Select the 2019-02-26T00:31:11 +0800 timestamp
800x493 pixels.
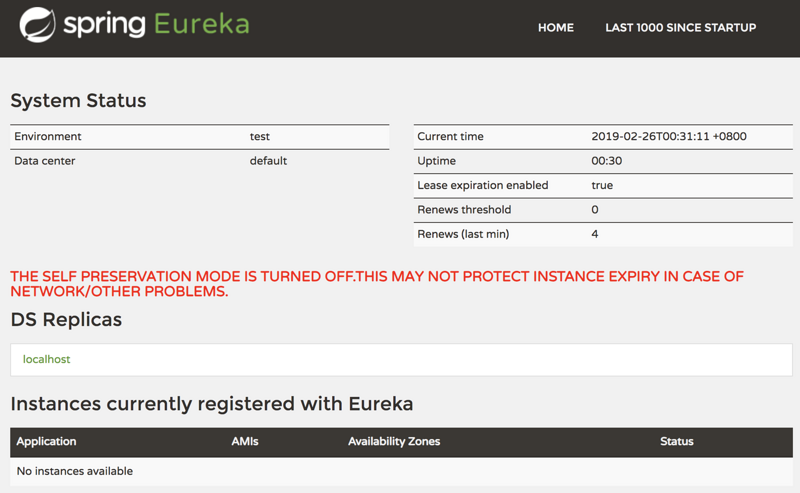tap(669, 136)
